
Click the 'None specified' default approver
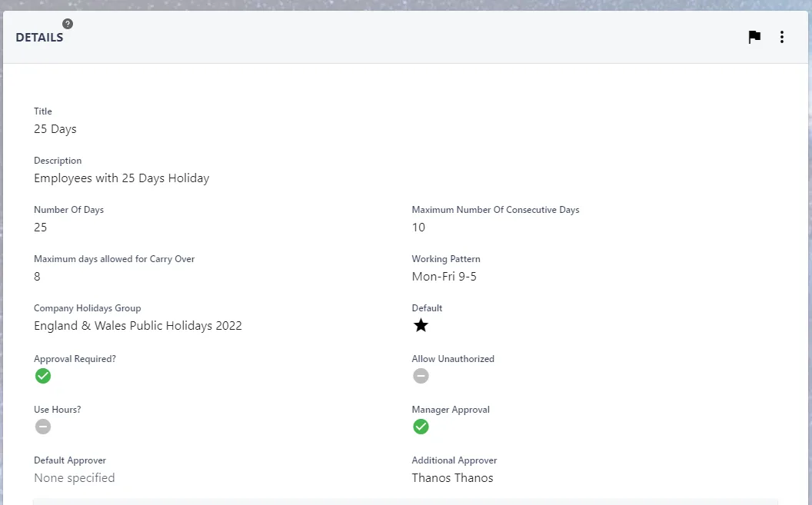pyautogui.click(x=75, y=477)
